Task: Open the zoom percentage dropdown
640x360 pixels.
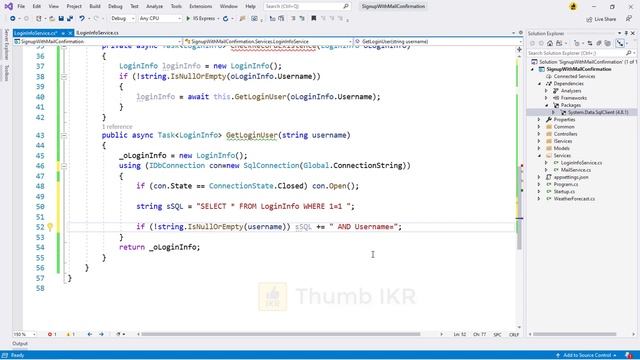Action: coord(24,334)
